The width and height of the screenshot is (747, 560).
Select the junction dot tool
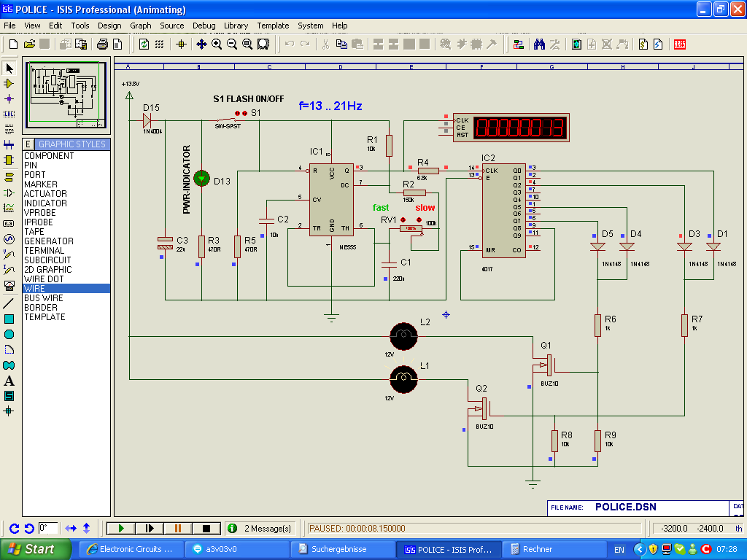coord(9,99)
